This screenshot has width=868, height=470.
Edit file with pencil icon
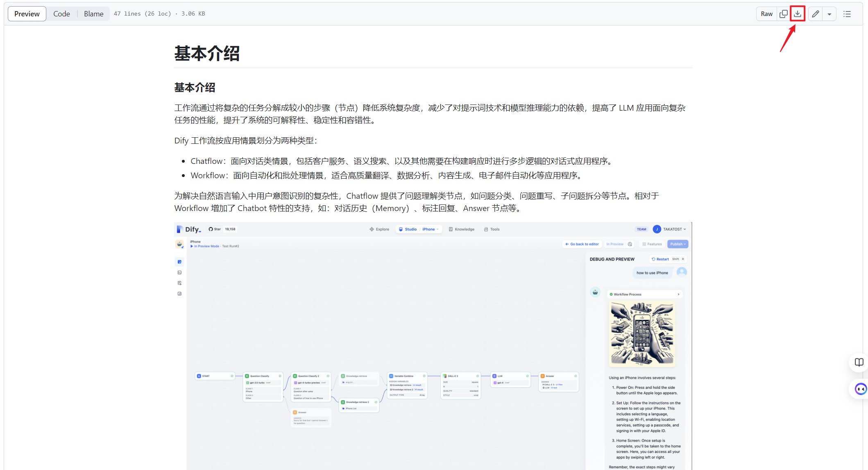point(815,14)
